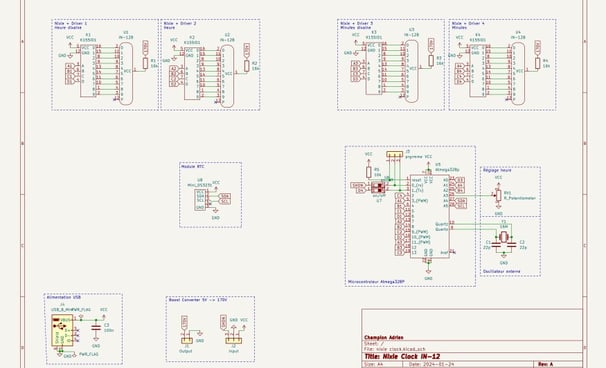Select capacitor C3 100n
This screenshot has height=368, width=606.
pyautogui.click(x=96, y=328)
